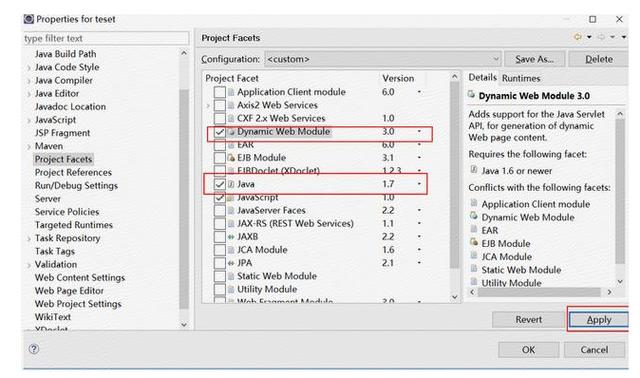Click the help question mark icon
The width and height of the screenshot is (640, 378).
tap(34, 349)
